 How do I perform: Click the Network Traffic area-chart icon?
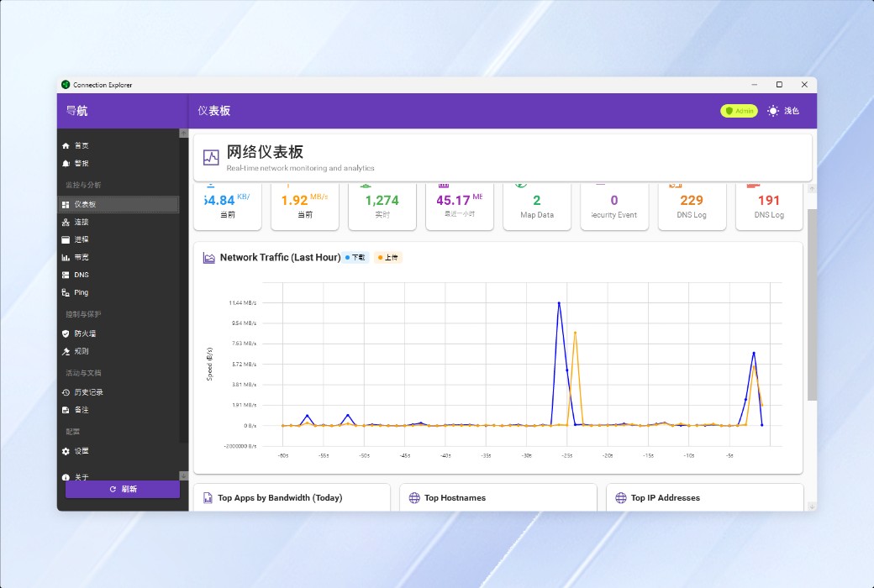(x=209, y=258)
